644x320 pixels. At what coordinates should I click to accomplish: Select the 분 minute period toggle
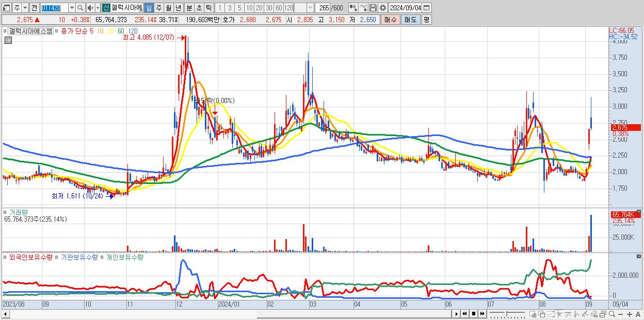(x=189, y=8)
